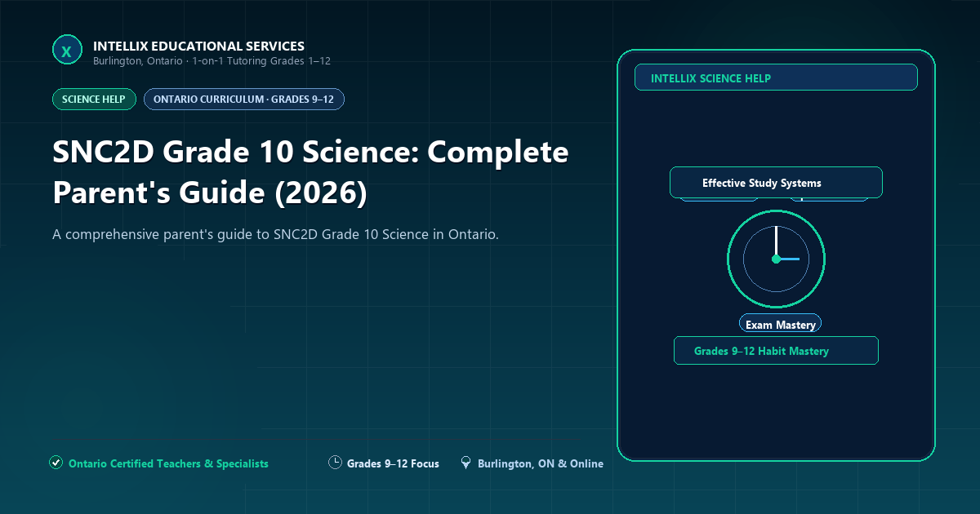Click the location pin icon beside Burlington

[465, 463]
